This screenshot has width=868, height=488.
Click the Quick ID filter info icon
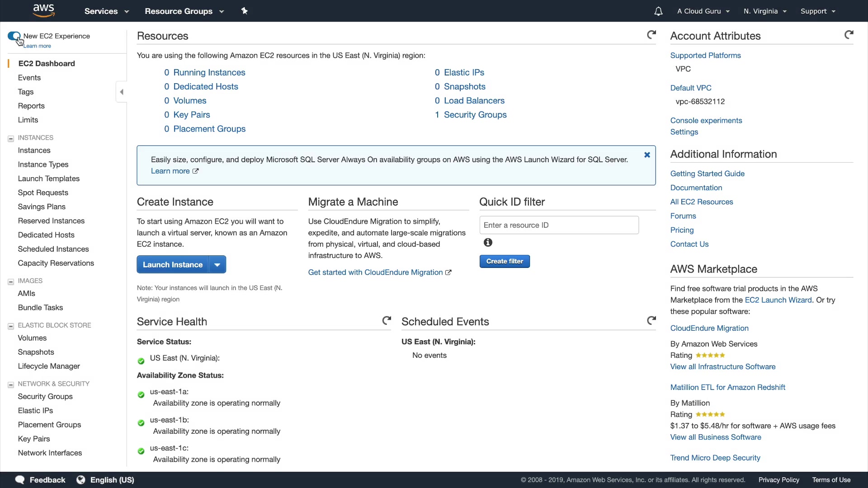488,243
